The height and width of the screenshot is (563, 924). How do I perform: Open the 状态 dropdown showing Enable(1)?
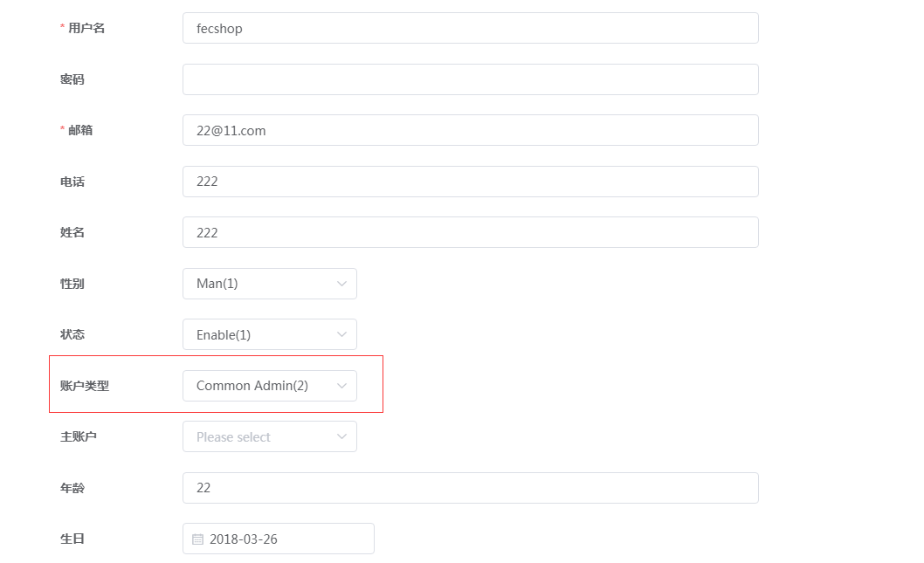tap(270, 334)
